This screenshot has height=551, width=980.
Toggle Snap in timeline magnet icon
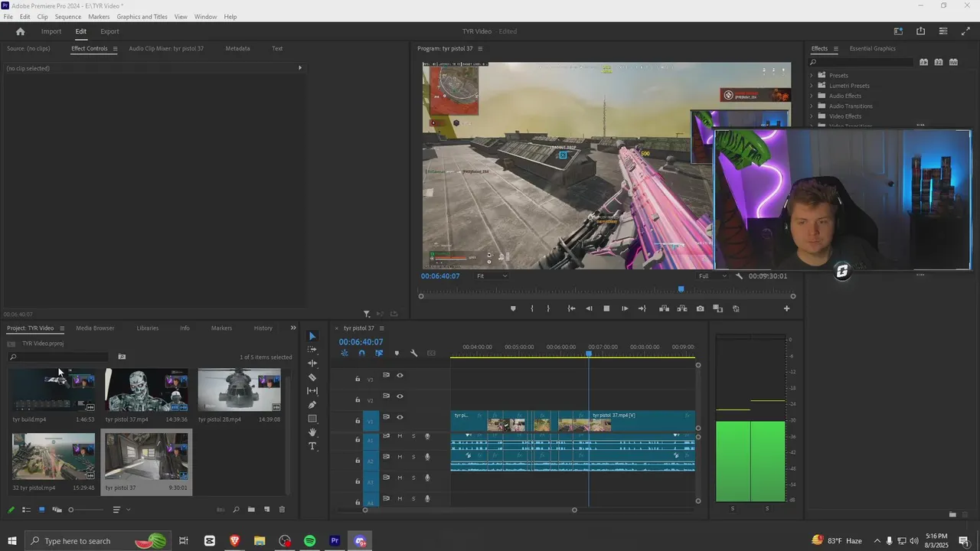[x=361, y=353]
